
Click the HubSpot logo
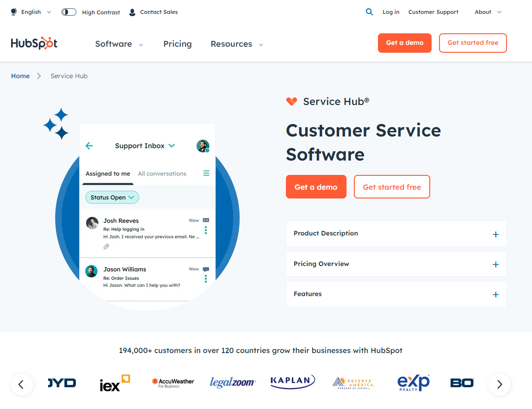(34, 43)
